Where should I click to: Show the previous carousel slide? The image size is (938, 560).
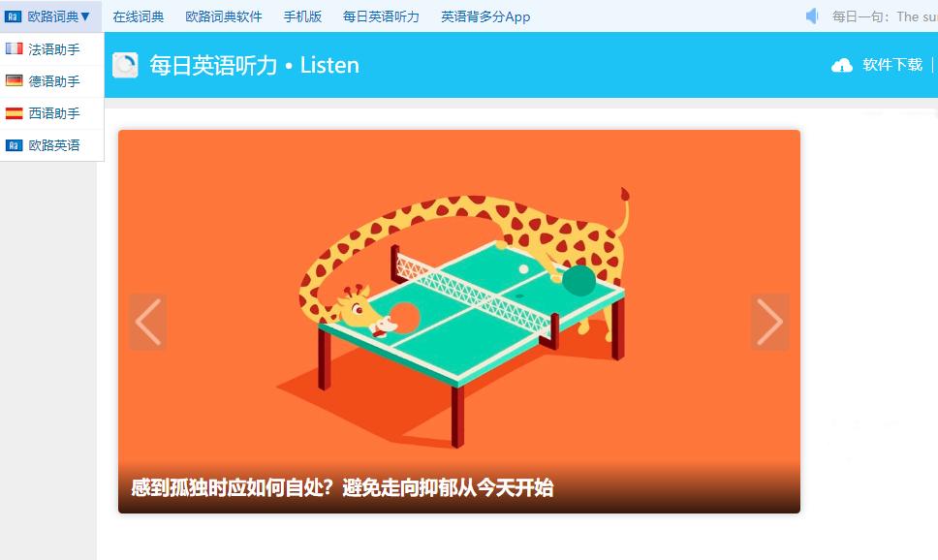coord(147,322)
